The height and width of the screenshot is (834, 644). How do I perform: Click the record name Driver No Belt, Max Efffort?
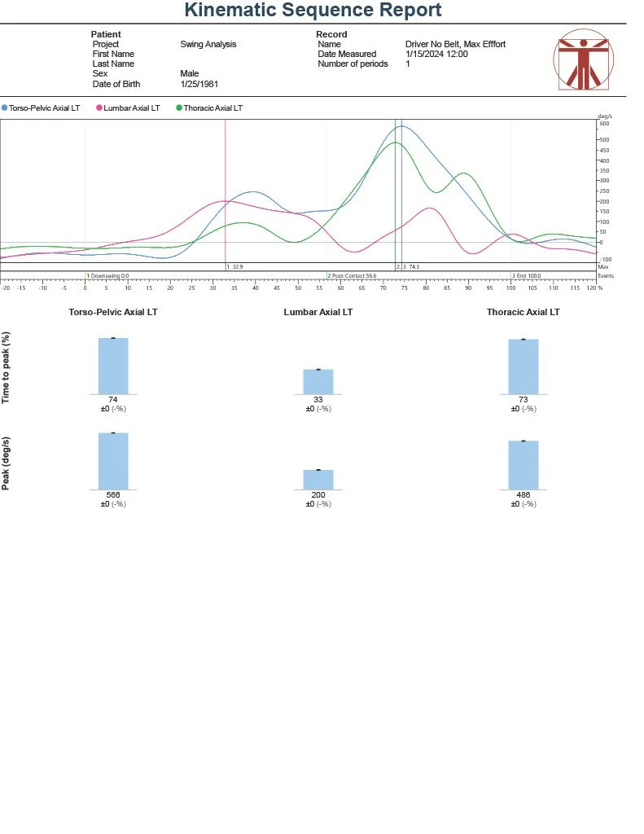pyautogui.click(x=455, y=44)
